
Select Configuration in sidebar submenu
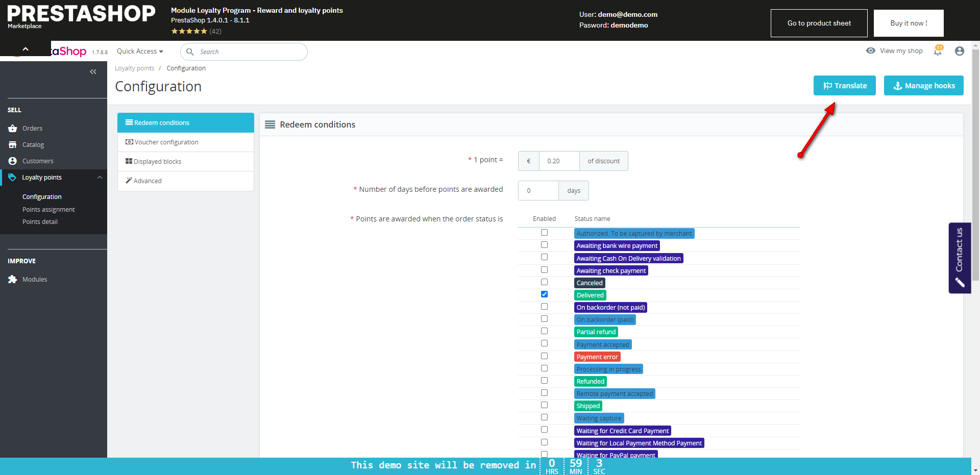tap(42, 196)
